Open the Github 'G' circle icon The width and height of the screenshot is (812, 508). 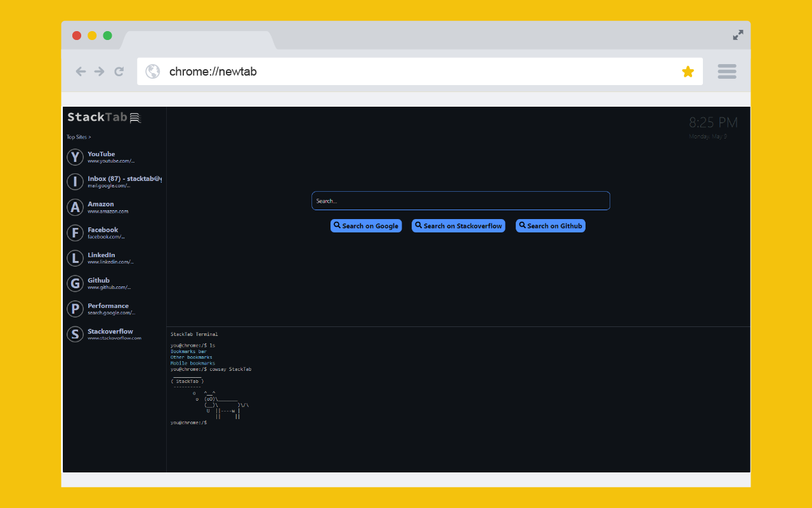pyautogui.click(x=75, y=284)
